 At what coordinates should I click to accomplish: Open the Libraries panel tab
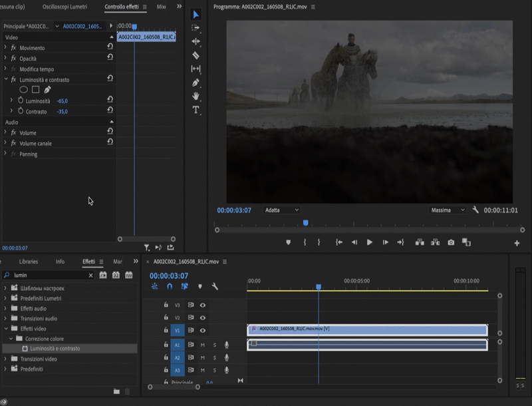[29, 262]
